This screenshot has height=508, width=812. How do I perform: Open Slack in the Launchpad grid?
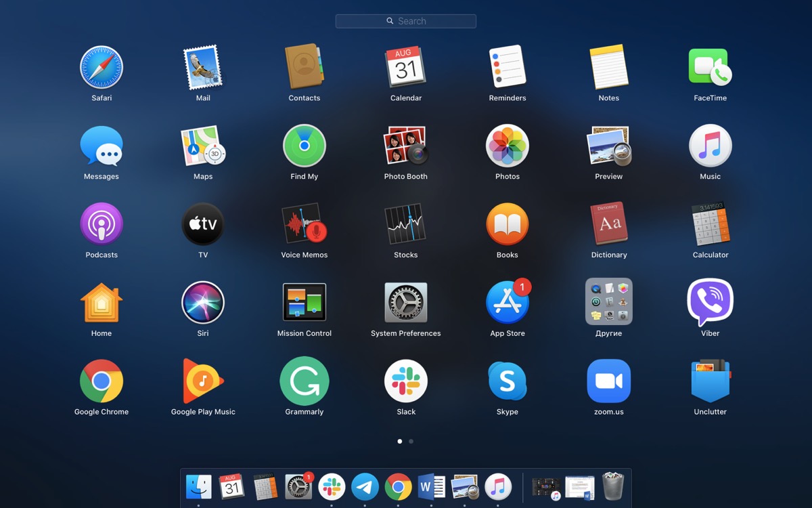tap(406, 381)
